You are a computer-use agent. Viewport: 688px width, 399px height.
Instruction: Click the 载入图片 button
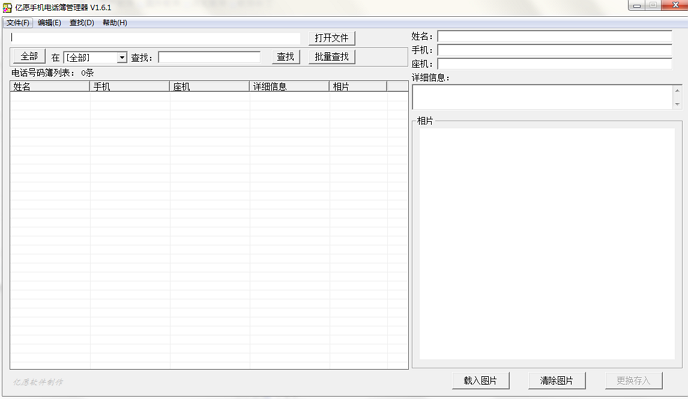(480, 381)
